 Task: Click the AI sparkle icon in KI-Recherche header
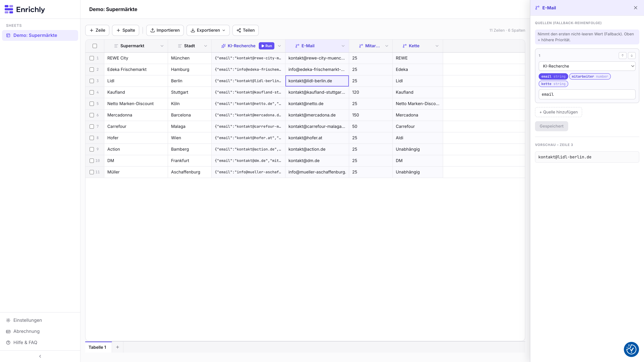click(x=224, y=46)
